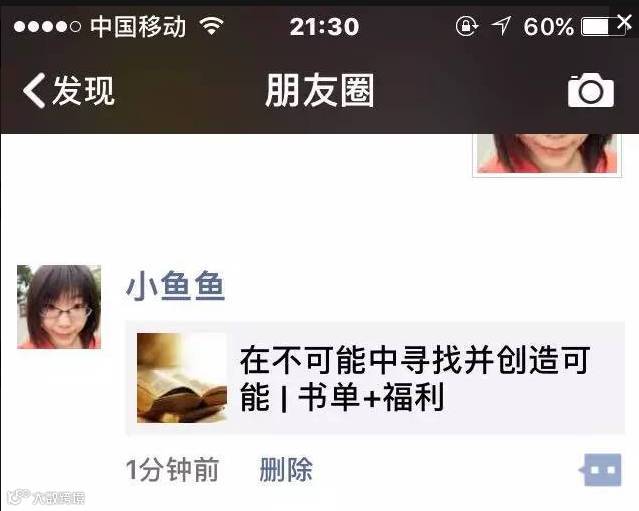The image size is (639, 511).
Task: Tap 小鱼鱼's avatar photo
Action: click(59, 307)
